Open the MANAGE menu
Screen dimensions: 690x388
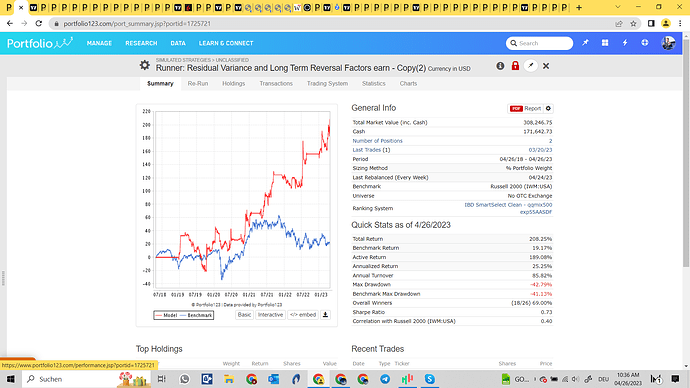tap(99, 43)
